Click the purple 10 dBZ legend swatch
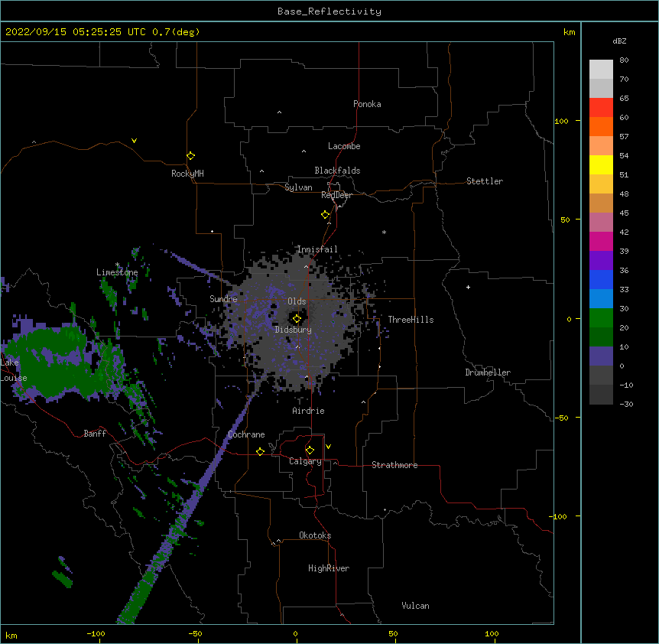659x644 pixels. click(x=601, y=356)
